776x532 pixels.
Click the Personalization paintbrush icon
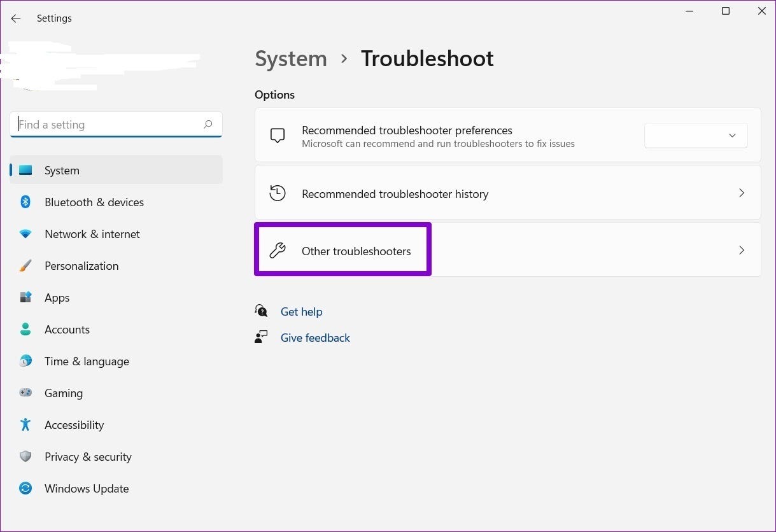(x=25, y=266)
